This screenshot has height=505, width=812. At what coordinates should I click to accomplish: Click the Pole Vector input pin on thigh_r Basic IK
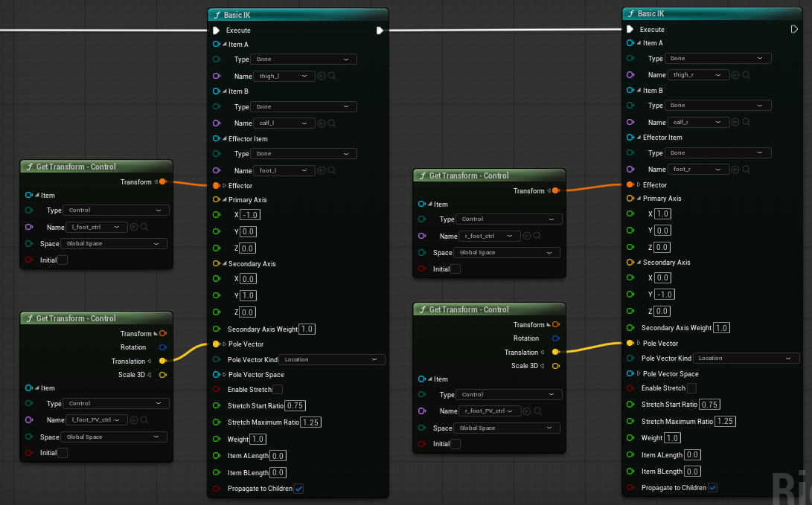[x=630, y=343]
